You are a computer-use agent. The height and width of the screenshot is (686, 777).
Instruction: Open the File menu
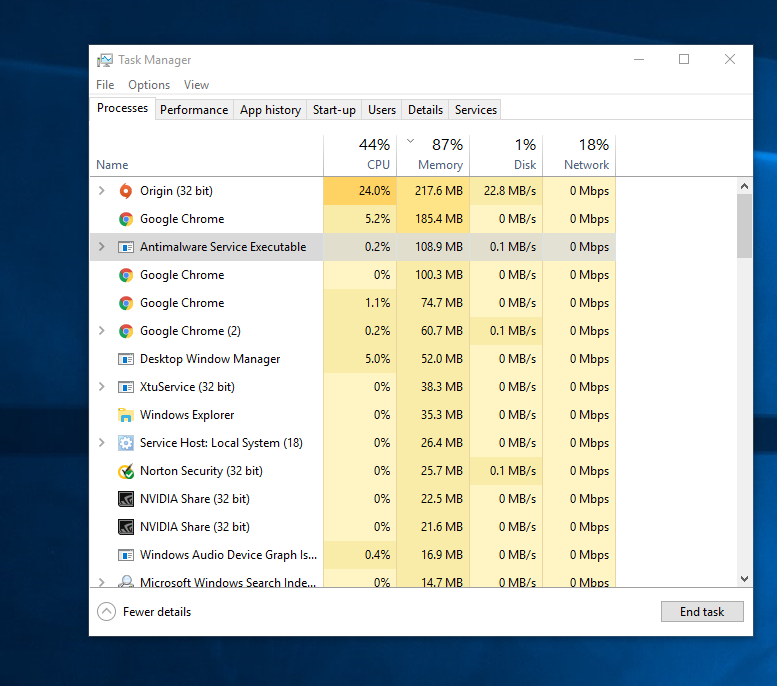105,85
